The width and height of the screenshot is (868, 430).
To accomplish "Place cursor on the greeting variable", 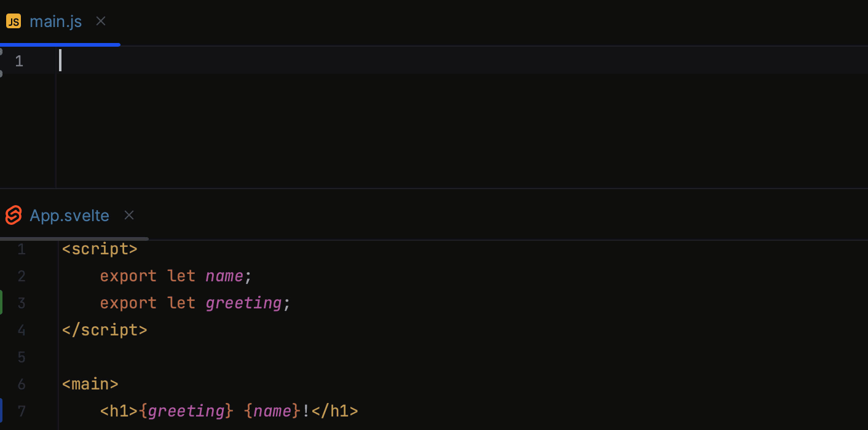I will (243, 303).
